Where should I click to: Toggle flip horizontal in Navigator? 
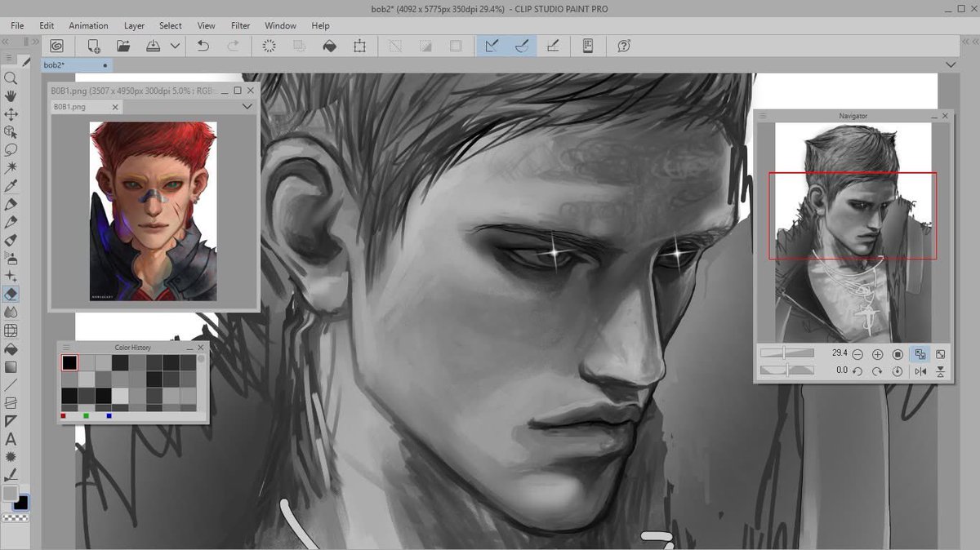pyautogui.click(x=921, y=371)
